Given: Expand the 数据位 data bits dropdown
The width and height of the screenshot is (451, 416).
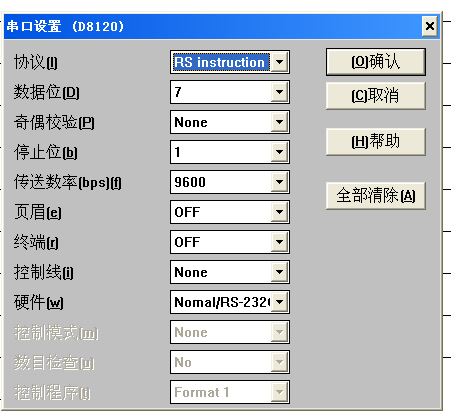Looking at the screenshot, I should (279, 92).
